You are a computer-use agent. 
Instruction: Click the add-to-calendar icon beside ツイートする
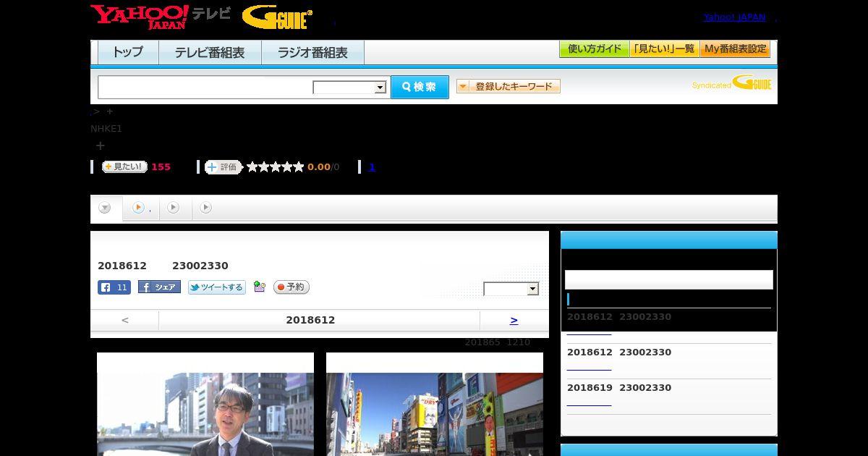tap(260, 287)
